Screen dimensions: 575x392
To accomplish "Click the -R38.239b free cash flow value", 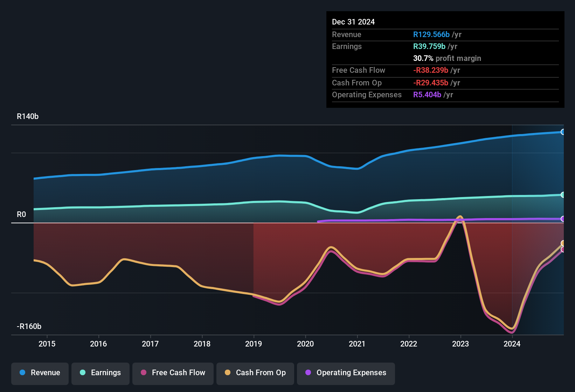I will (431, 70).
